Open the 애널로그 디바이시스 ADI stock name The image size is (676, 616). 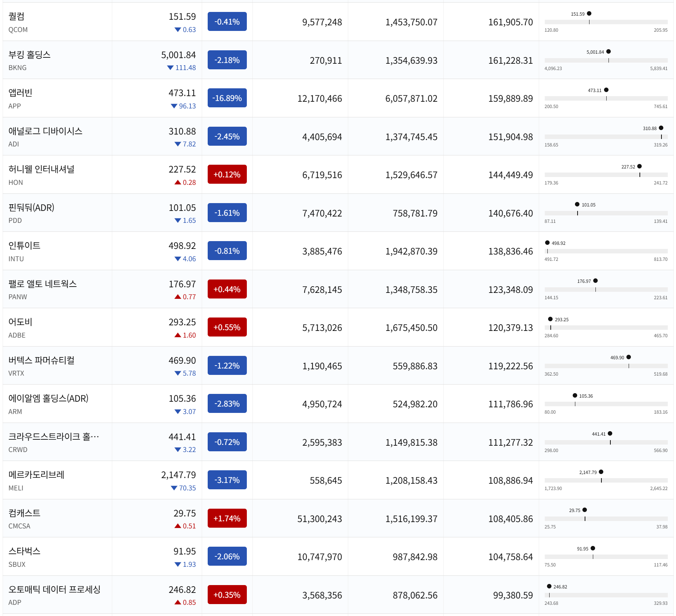pos(45,131)
